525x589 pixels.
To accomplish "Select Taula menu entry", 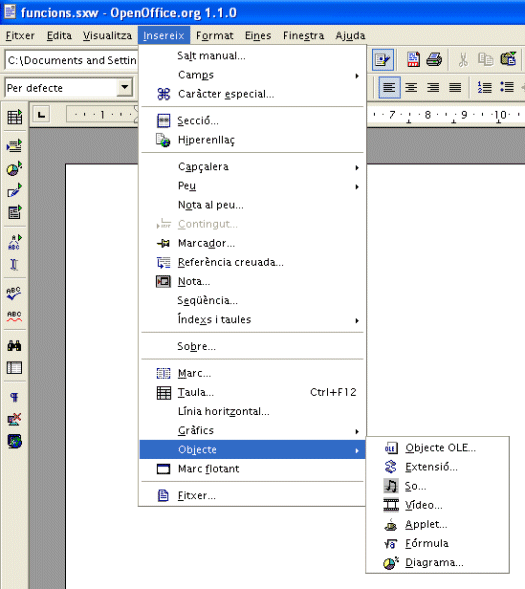I will [x=252, y=393].
